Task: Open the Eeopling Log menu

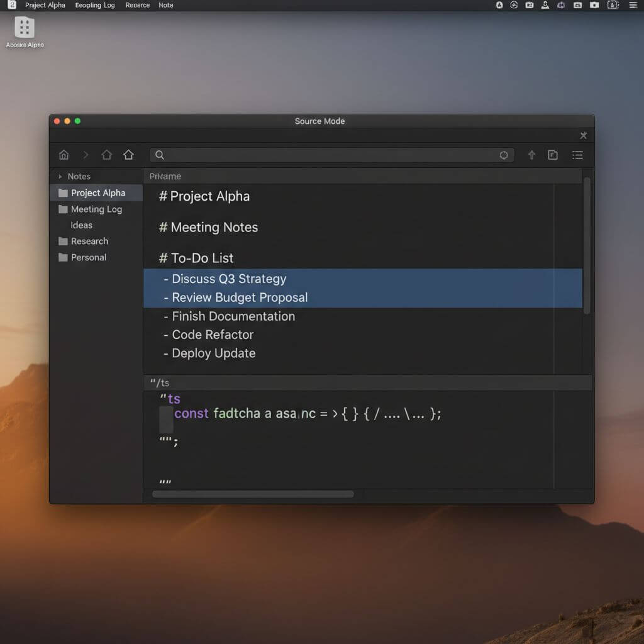Action: [95, 5]
